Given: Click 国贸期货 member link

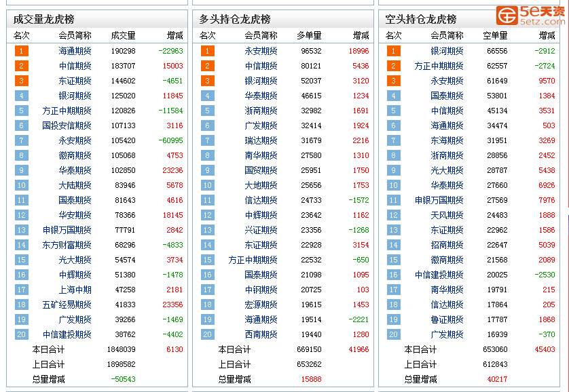Looking at the screenshot, I should (x=261, y=170).
